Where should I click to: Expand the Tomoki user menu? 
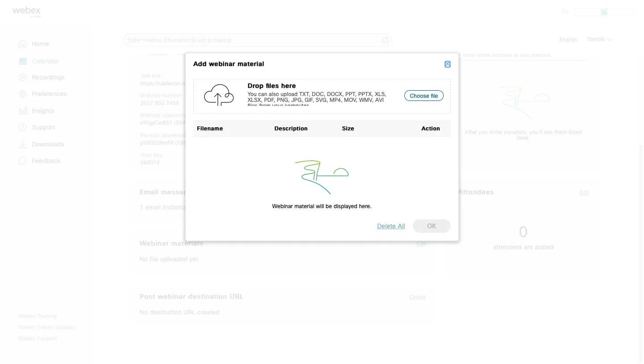(x=599, y=39)
